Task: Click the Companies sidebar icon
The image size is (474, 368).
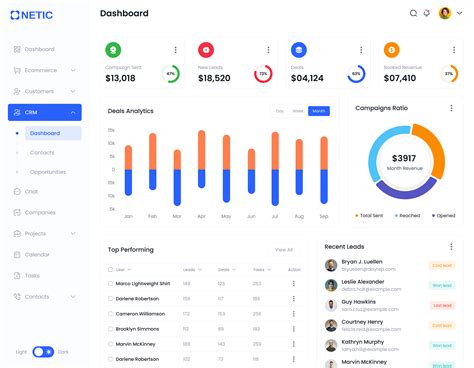Action: click(x=17, y=213)
